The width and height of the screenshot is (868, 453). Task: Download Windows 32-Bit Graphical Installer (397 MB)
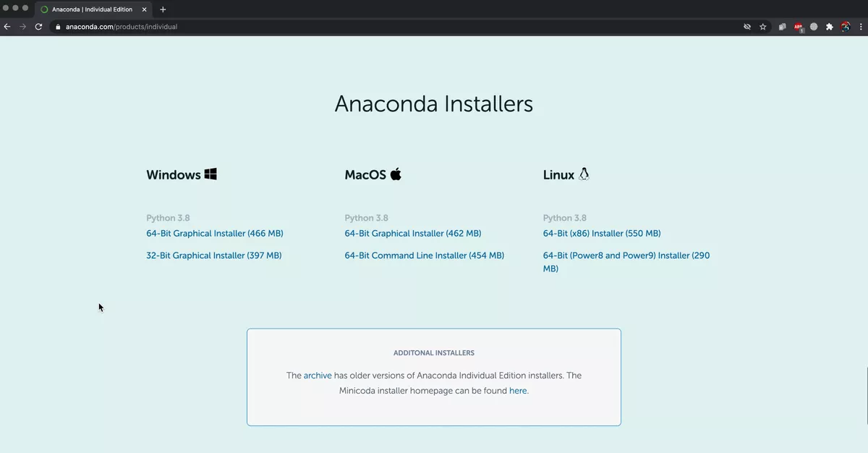(214, 255)
